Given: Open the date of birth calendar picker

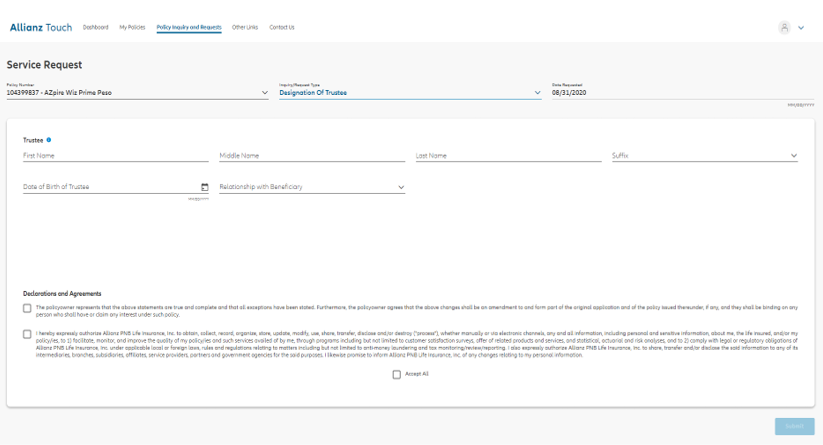Looking at the screenshot, I should (205, 187).
